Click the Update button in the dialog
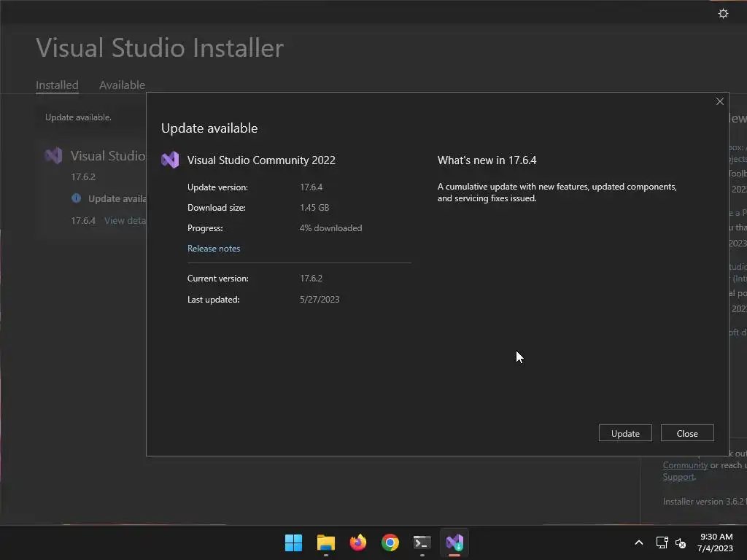Viewport: 747px width, 560px height. click(x=625, y=433)
